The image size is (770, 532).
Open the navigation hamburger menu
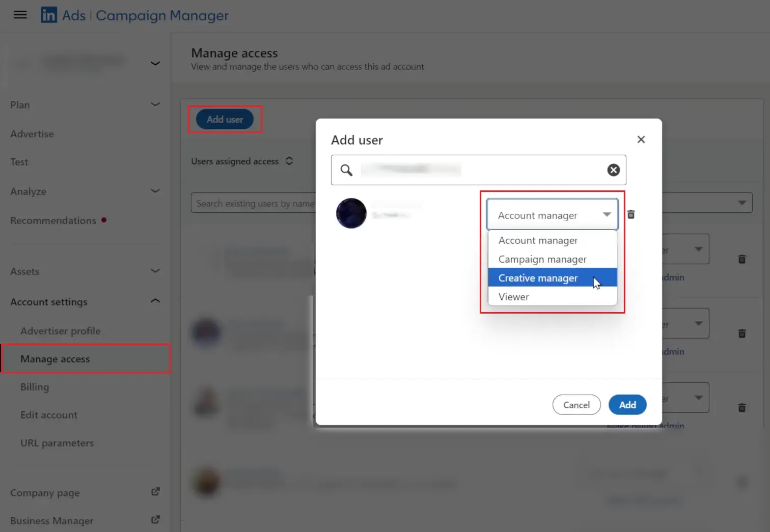pos(20,15)
